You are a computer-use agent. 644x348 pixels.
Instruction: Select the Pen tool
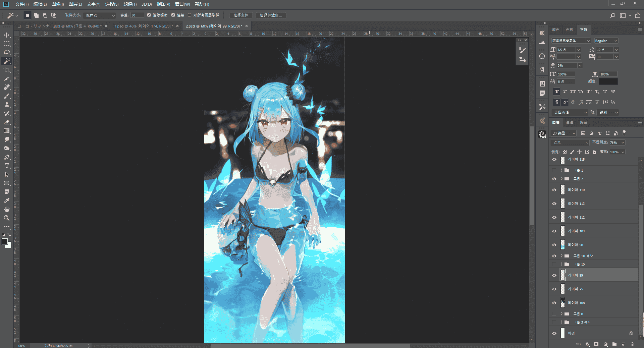tap(7, 157)
